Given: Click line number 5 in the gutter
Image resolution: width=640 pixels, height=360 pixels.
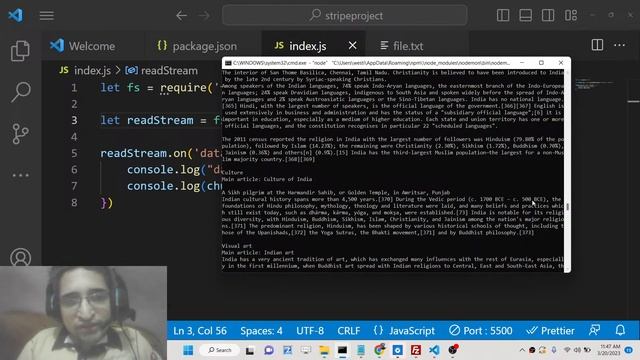Looking at the screenshot, I should [74, 153].
